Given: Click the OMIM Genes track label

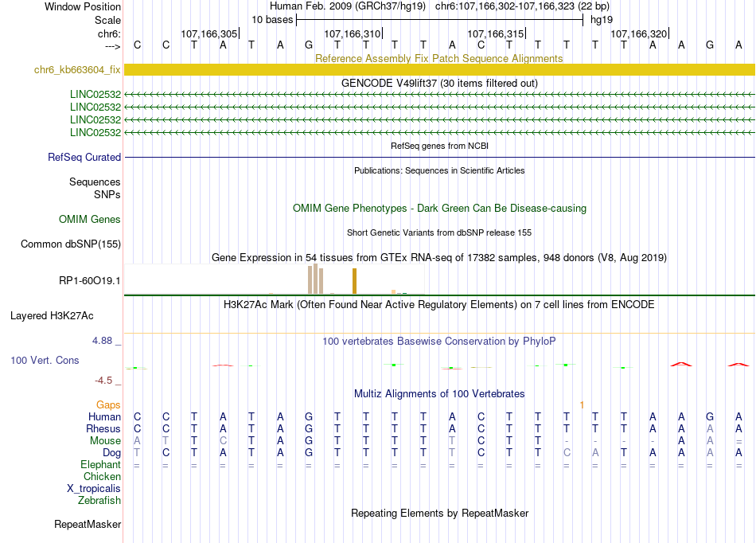Looking at the screenshot, I should (x=90, y=220).
